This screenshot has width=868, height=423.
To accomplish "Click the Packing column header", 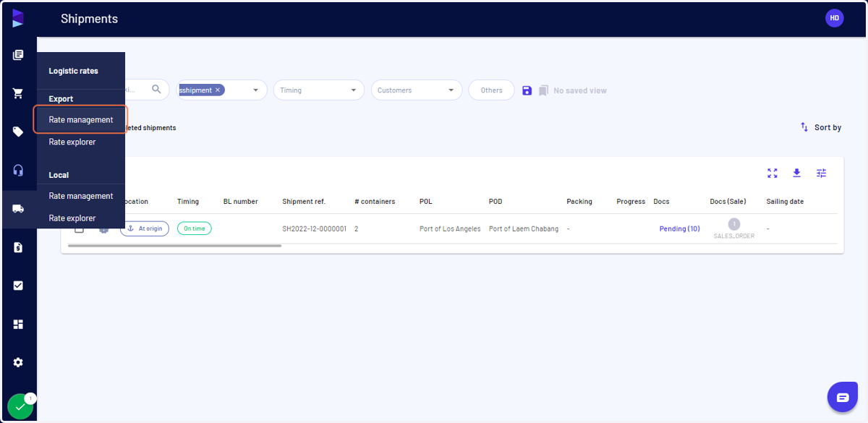I will click(579, 201).
